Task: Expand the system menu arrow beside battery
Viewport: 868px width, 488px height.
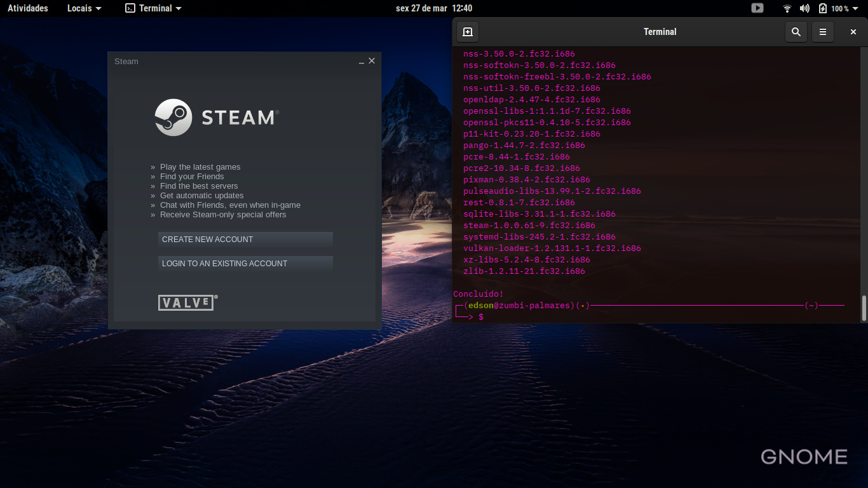Action: coord(855,8)
